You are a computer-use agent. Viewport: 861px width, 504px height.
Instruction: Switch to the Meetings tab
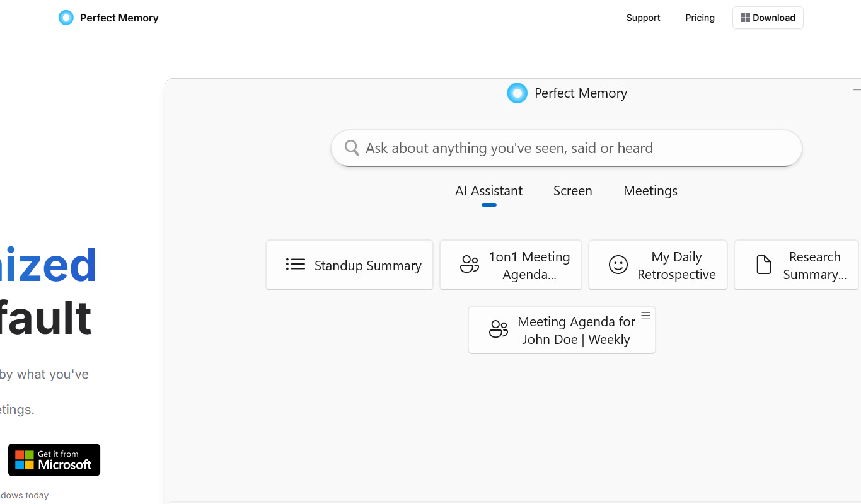pyautogui.click(x=650, y=191)
